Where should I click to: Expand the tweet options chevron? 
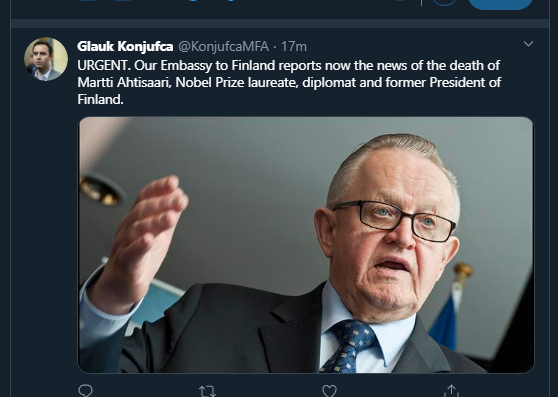pyautogui.click(x=528, y=44)
